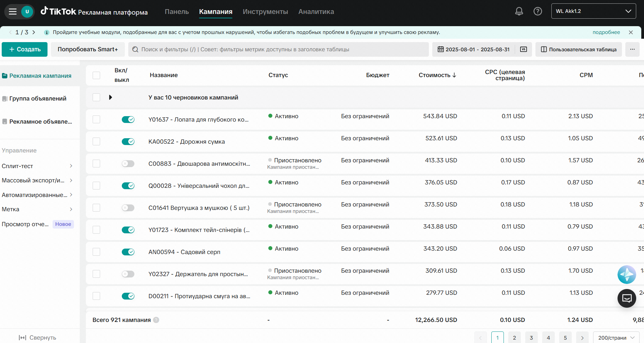Click the info icon in the banner

(x=47, y=32)
